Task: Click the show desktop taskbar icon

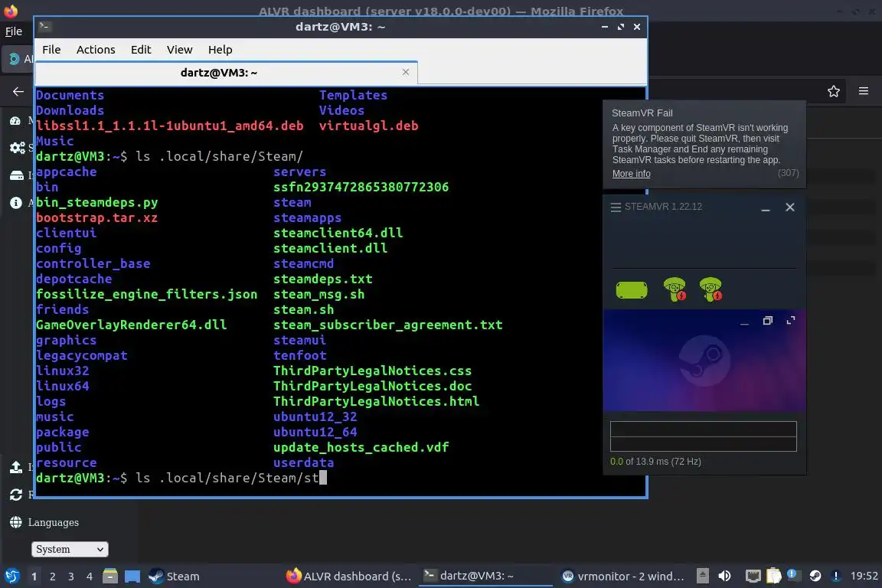Action: [132, 577]
